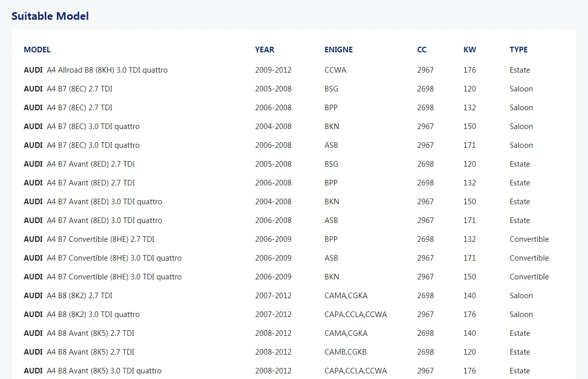Screen dimensions: 588x379
Task: Click BPP engine in the Convertible row
Action: pos(331,239)
